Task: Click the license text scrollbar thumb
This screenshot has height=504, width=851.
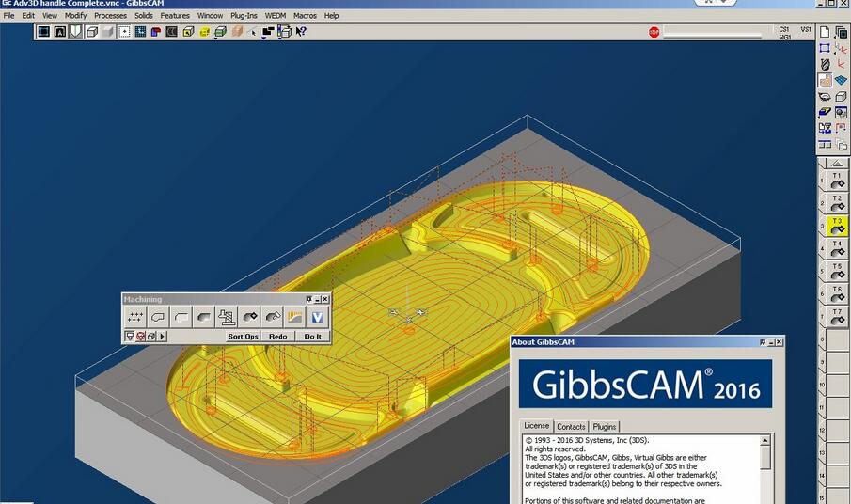Action: point(765,458)
